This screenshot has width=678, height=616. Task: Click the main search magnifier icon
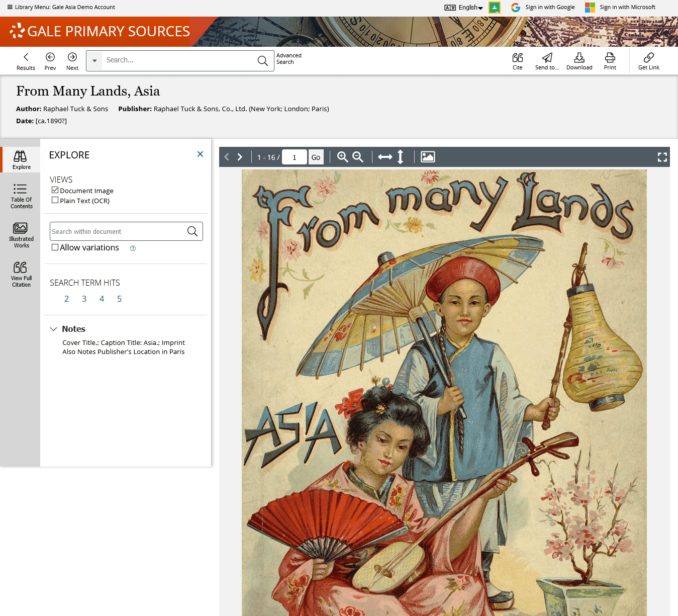point(262,61)
